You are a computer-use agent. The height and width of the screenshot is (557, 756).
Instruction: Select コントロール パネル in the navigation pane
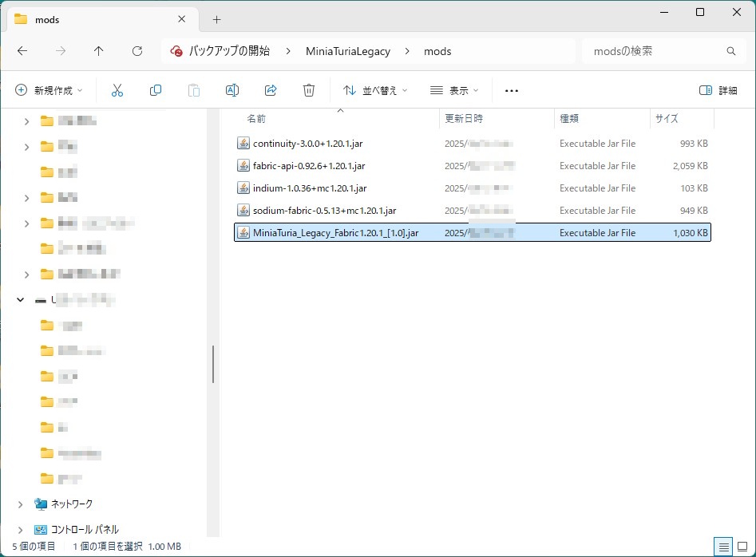(x=85, y=530)
